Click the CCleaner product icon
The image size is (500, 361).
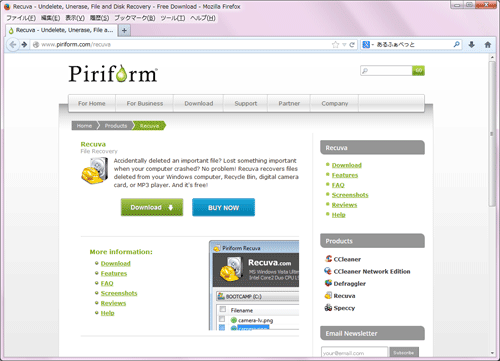pyautogui.click(x=328, y=259)
